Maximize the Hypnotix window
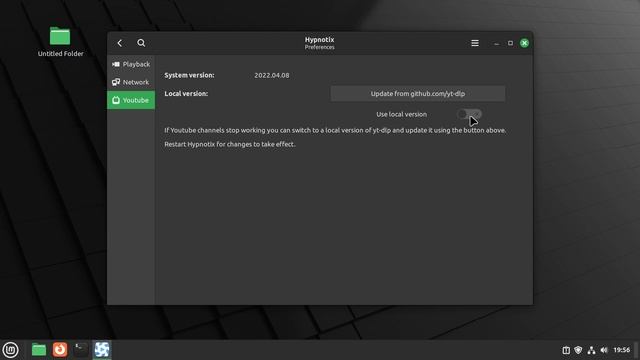Viewport: 640px width, 360px height. pyautogui.click(x=510, y=43)
